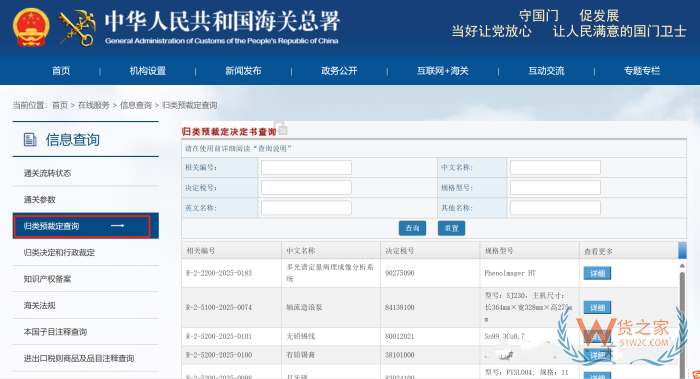
Task: Open the 首页 navigation menu item
Action: click(x=61, y=71)
